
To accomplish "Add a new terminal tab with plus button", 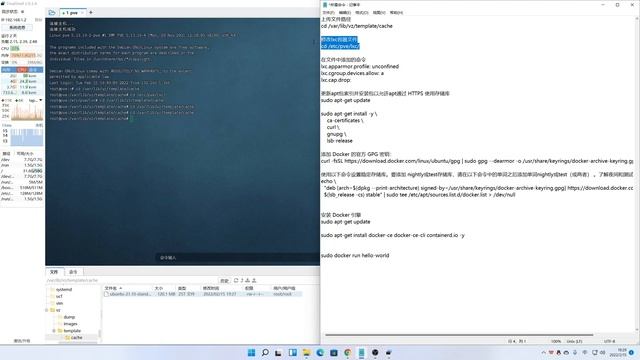I will (x=91, y=13).
